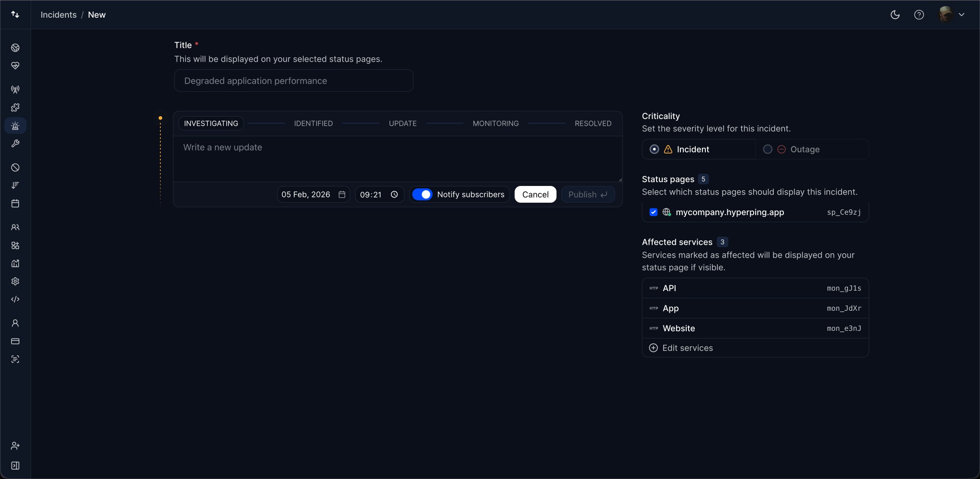
Task: Select the incidents bell icon in the sidebar
Action: 15,126
